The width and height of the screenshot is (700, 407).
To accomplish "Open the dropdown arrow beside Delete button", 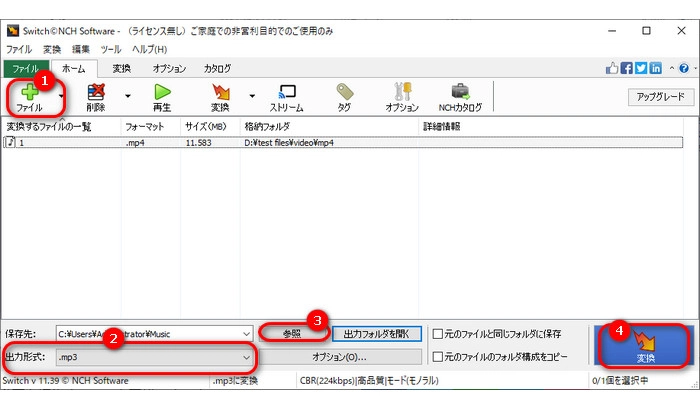I will click(127, 97).
